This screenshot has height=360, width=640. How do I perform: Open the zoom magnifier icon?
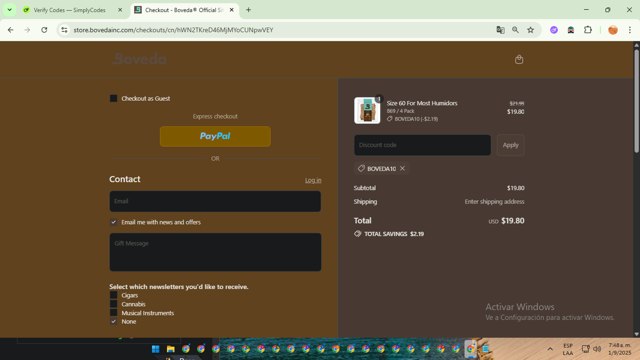516,30
